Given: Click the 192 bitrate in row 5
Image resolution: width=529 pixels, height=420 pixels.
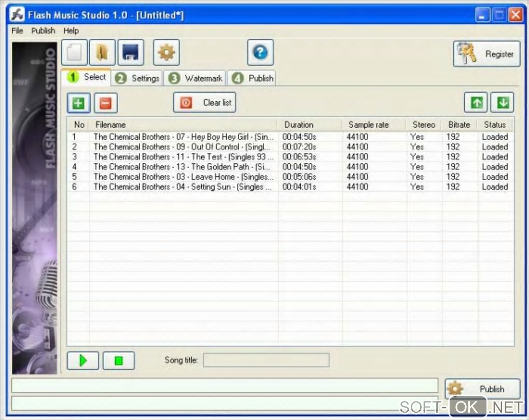Looking at the screenshot, I should 453,176.
